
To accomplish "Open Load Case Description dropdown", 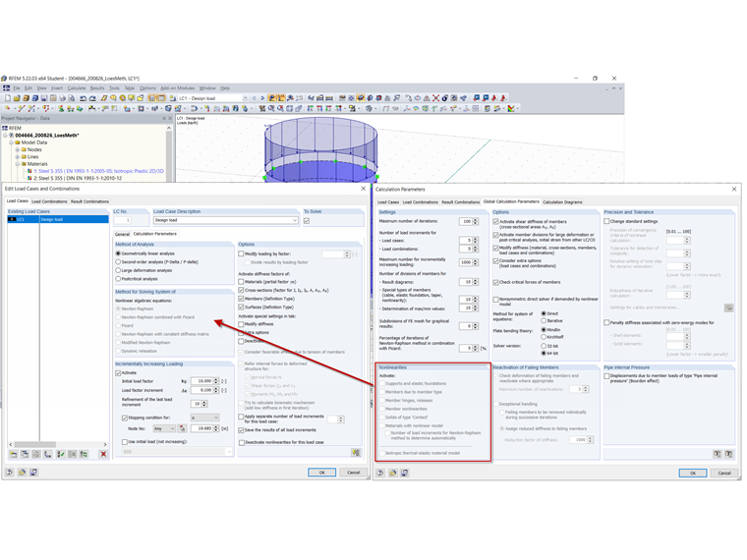I will click(x=295, y=220).
